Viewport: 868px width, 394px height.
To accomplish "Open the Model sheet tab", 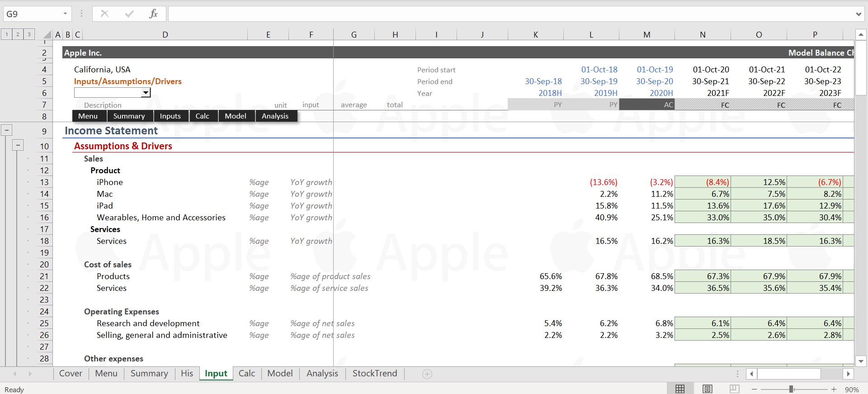I will [x=280, y=373].
